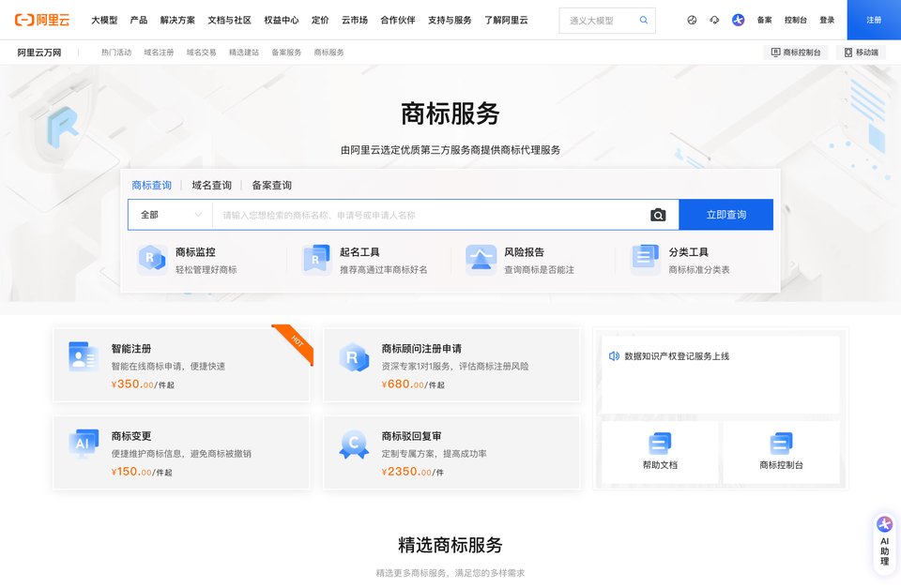Open the AI助理 floating assistant
901x588 pixels.
pos(884,544)
